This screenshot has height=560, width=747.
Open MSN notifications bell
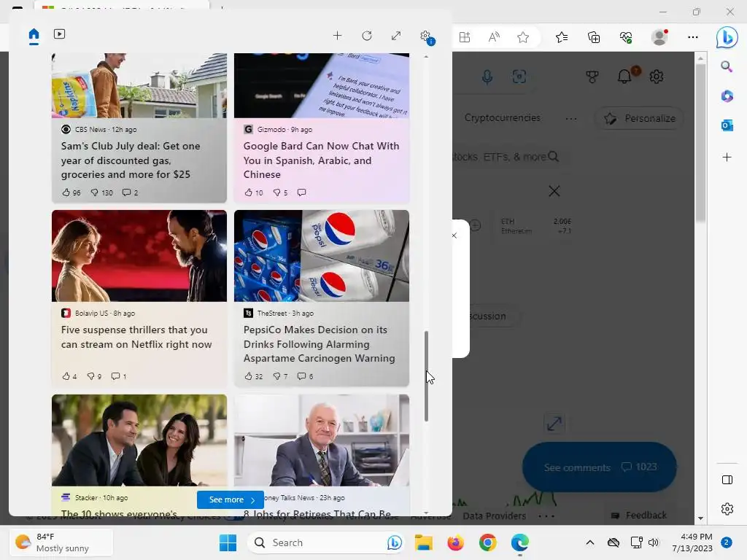pyautogui.click(x=624, y=76)
